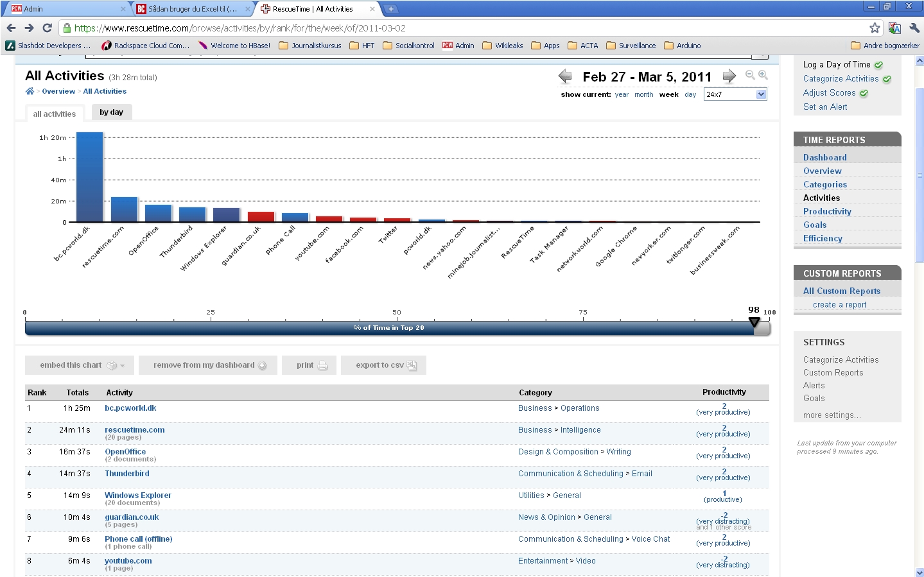Click the home icon in breadcrumb
Image resolution: width=924 pixels, height=577 pixels.
(x=30, y=91)
